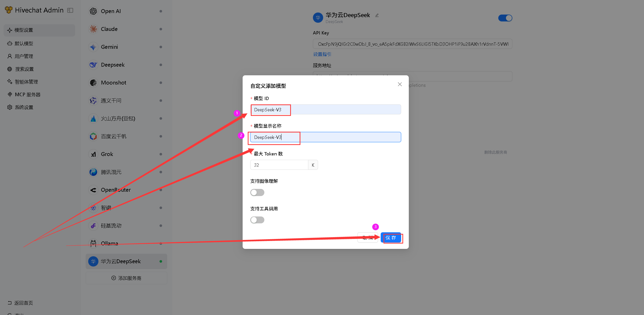The height and width of the screenshot is (315, 644).
Task: Click the Deepseek whale icon
Action: click(x=93, y=65)
